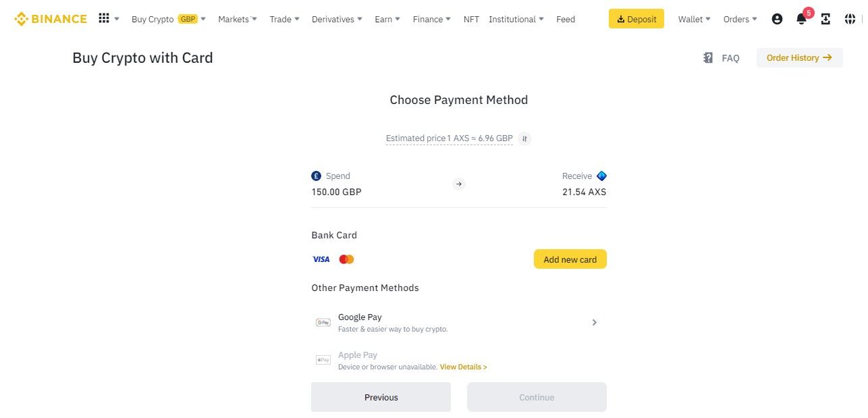This screenshot has width=868, height=418.
Task: Open Apple Pay View Details link
Action: tap(463, 367)
